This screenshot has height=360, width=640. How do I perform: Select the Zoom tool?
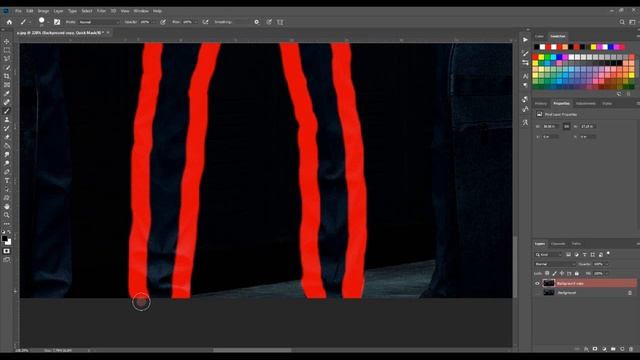[x=7, y=215]
